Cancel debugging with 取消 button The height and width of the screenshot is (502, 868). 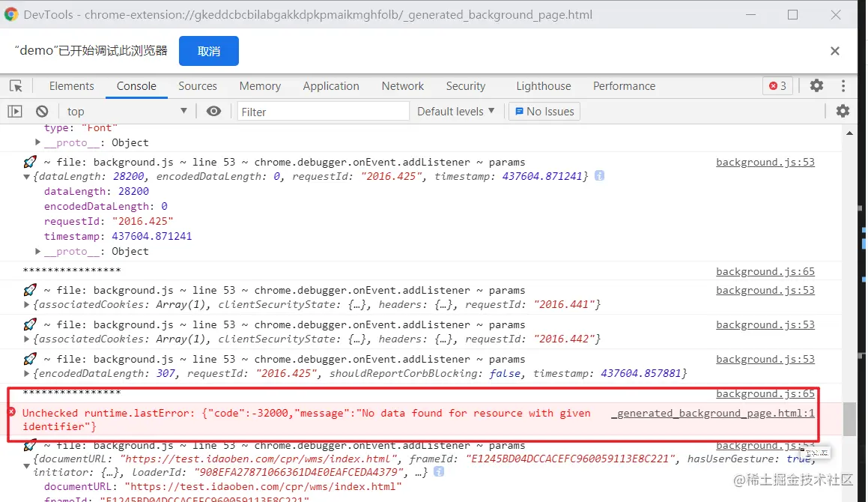[209, 51]
